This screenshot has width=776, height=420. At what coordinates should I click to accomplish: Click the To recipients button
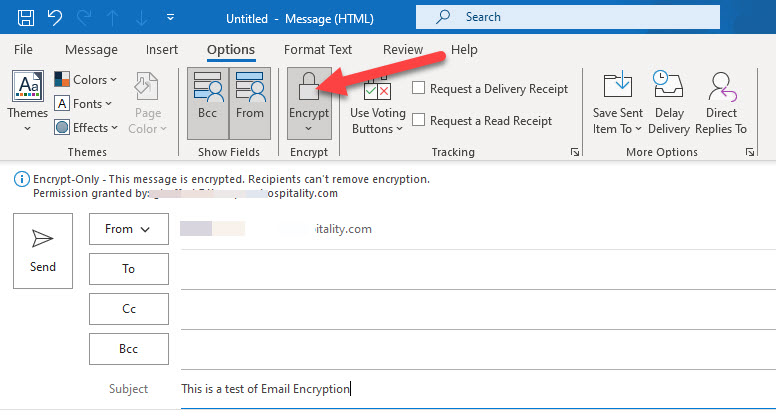pos(128,269)
